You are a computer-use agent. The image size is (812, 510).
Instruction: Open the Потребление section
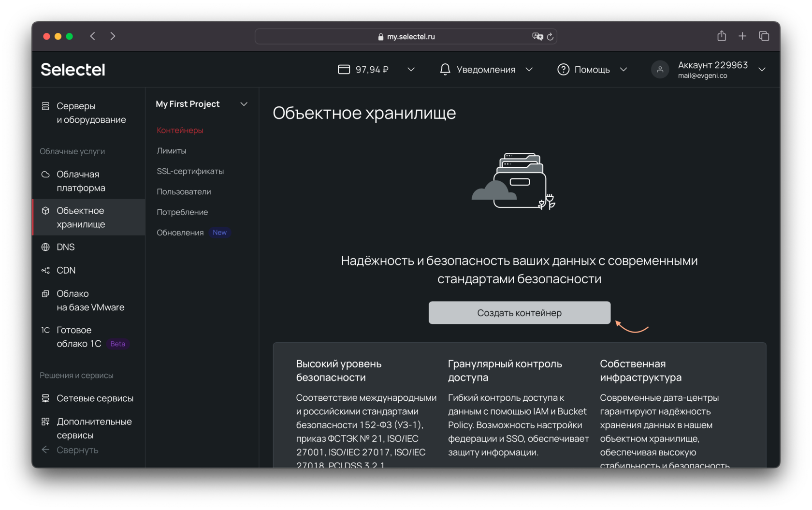coord(182,212)
